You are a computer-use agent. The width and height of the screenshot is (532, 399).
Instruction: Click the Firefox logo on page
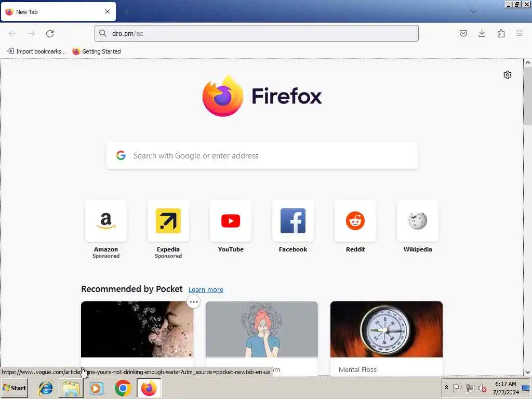[262, 96]
